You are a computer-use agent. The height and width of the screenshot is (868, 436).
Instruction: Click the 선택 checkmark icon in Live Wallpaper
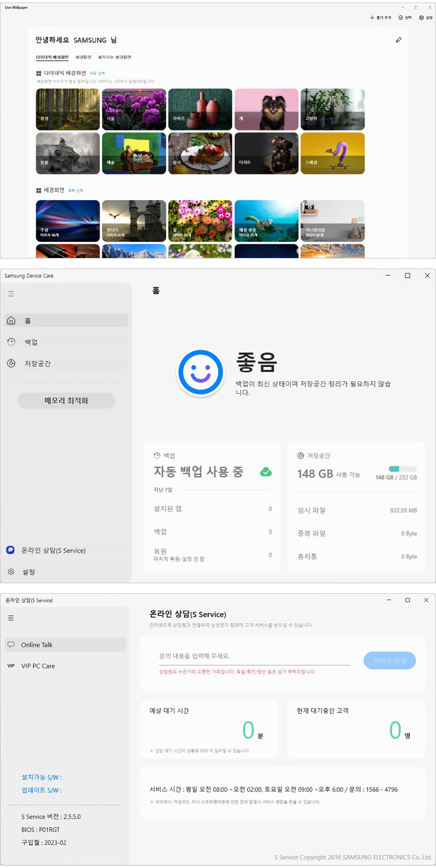tap(401, 18)
